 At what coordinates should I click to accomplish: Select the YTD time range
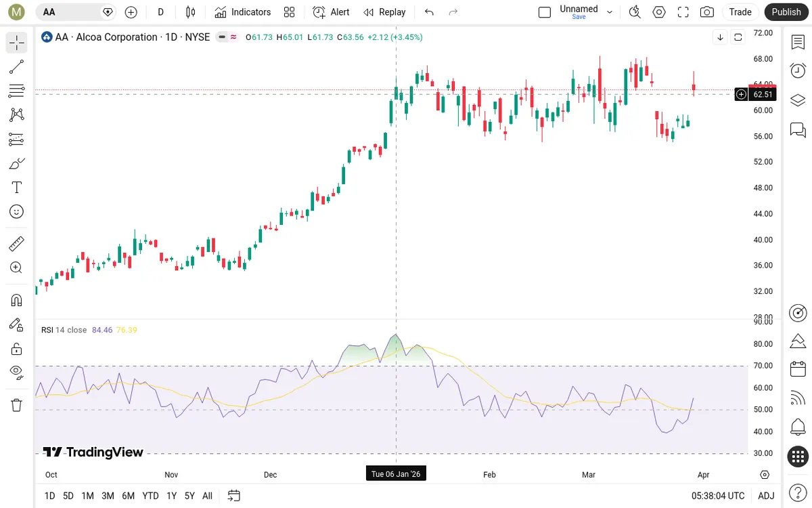pyautogui.click(x=150, y=496)
